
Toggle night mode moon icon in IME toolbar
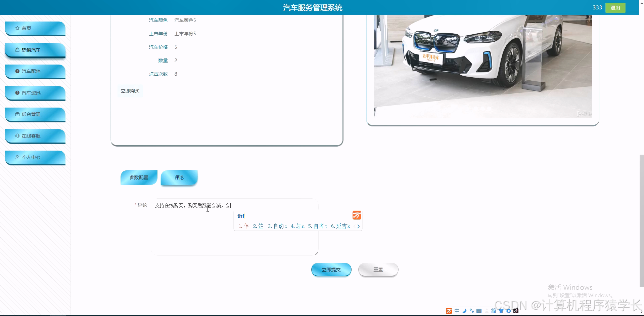464,311
